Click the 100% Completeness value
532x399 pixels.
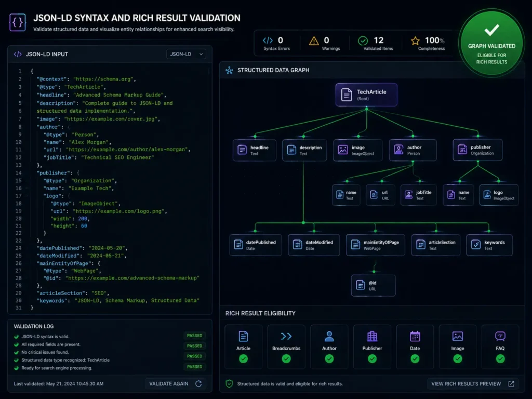435,41
